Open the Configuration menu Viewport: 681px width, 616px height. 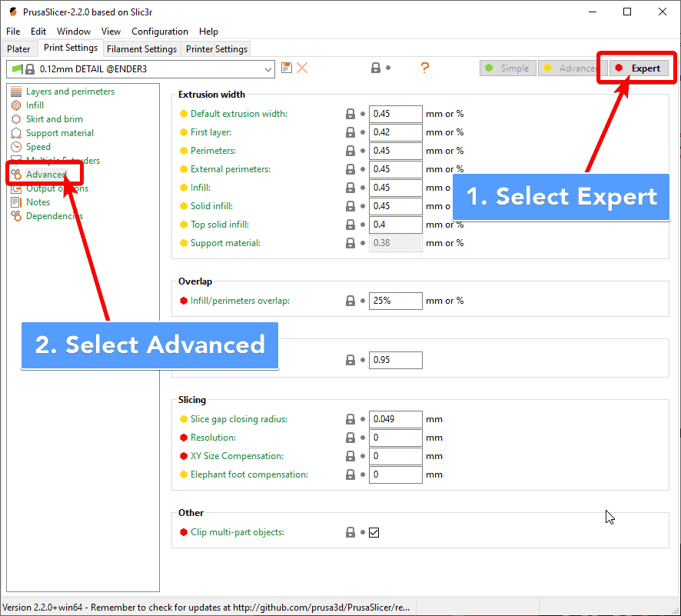click(x=160, y=32)
